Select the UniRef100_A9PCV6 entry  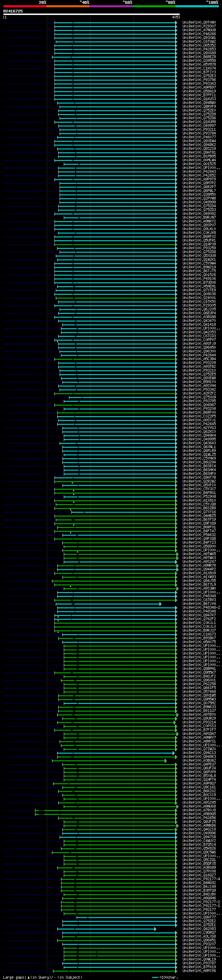pos(199,971)
